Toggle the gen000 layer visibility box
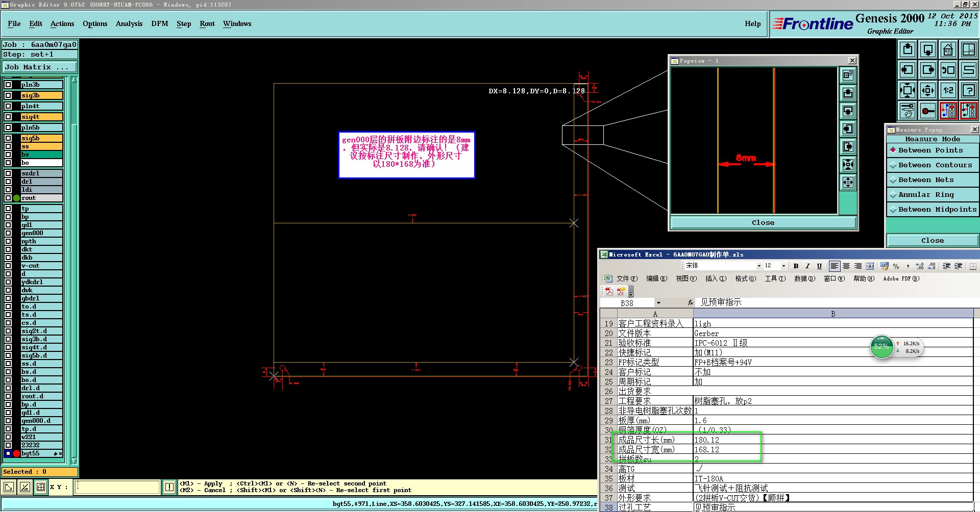Viewport: 980px width, 512px height. point(8,233)
